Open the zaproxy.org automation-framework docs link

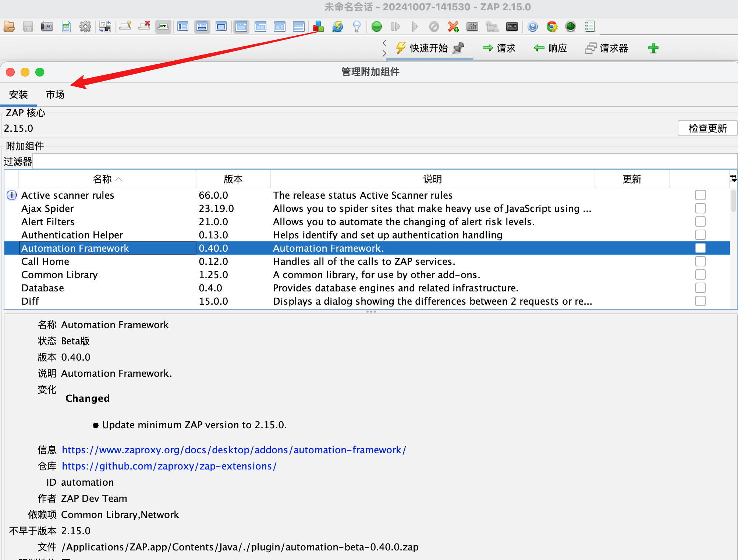point(234,450)
